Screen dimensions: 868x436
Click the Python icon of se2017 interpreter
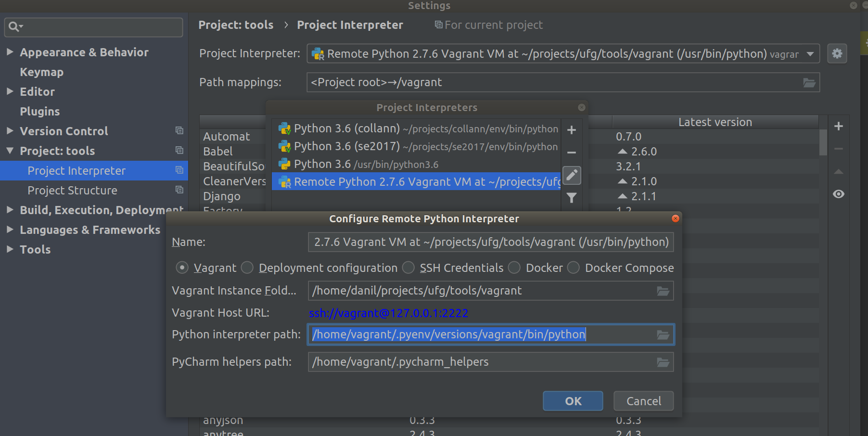coord(284,146)
